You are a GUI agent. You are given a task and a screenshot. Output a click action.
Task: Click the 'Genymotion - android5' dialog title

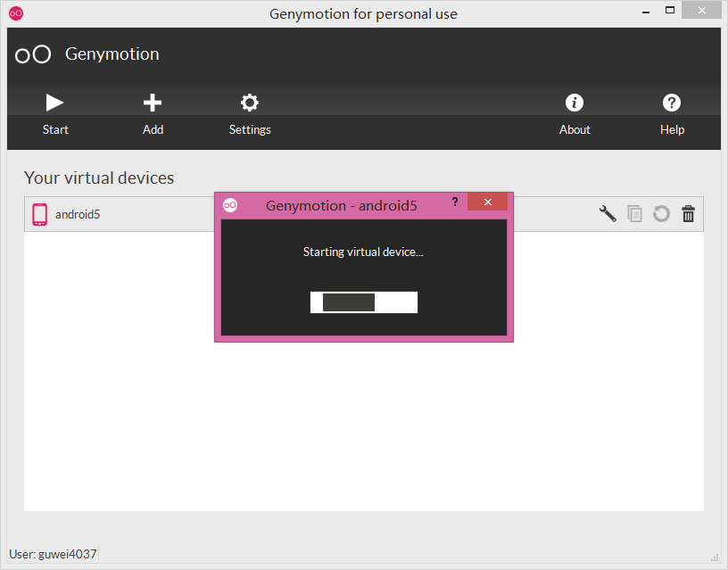tap(341, 206)
